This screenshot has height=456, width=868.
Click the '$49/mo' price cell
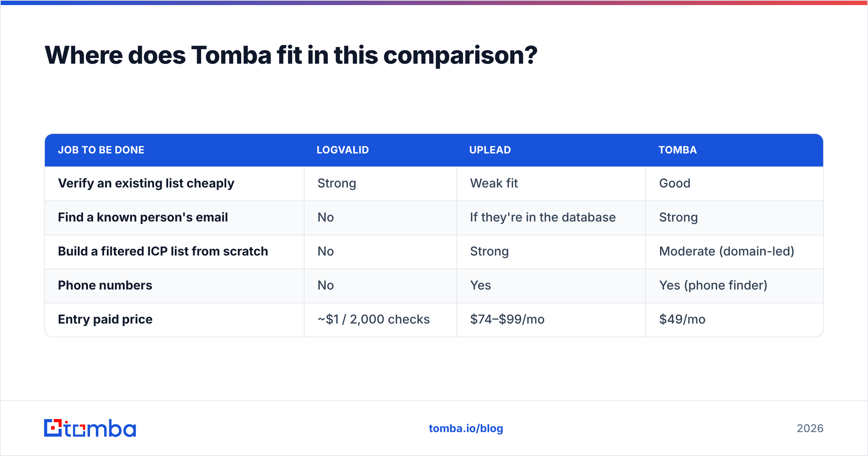point(682,320)
